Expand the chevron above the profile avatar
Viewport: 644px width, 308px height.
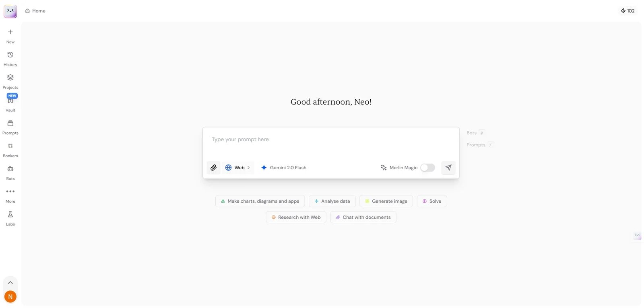point(10,283)
